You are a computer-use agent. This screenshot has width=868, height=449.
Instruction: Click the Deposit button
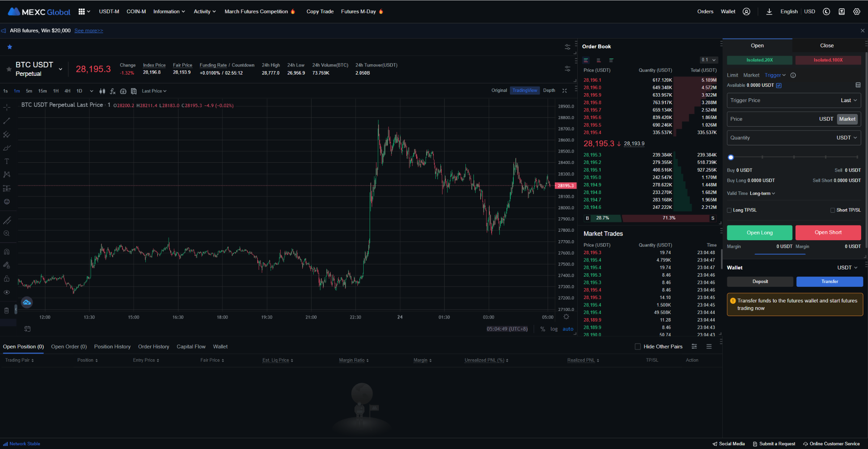point(760,282)
